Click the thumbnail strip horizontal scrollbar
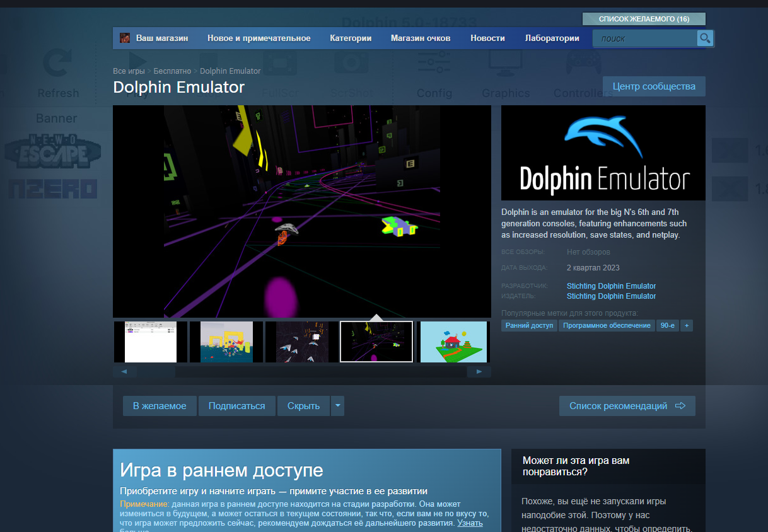This screenshot has height=532, width=768. pyautogui.click(x=302, y=372)
